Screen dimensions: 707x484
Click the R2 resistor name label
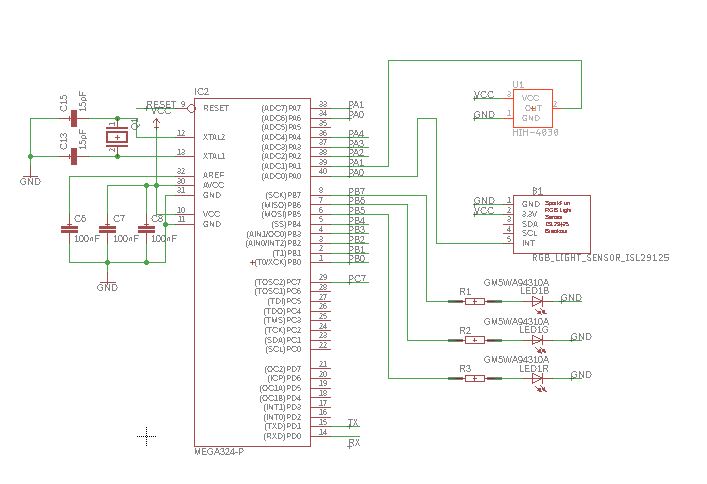click(465, 331)
